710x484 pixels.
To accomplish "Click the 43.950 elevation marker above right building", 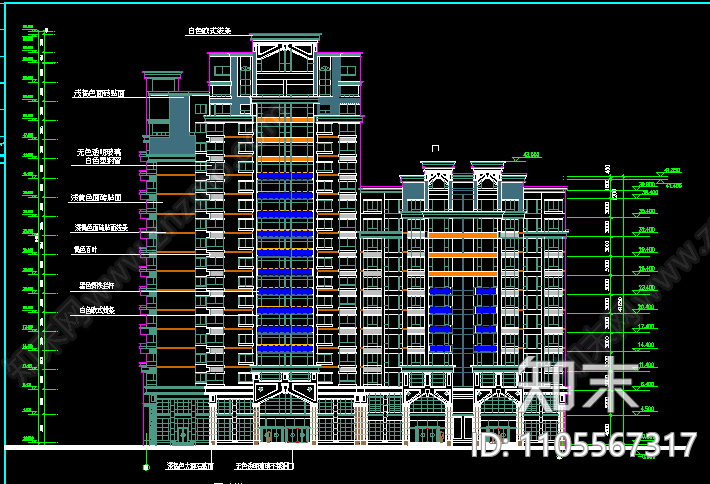I will pos(530,155).
